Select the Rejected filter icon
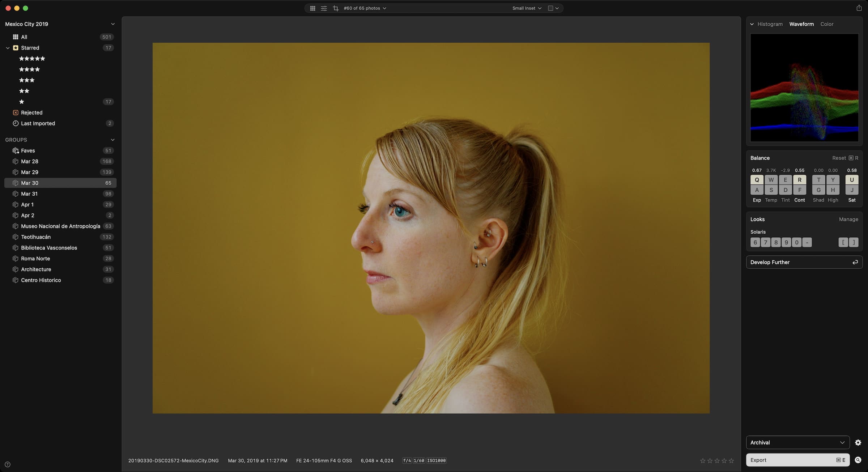Image resolution: width=868 pixels, height=472 pixels. pos(16,112)
